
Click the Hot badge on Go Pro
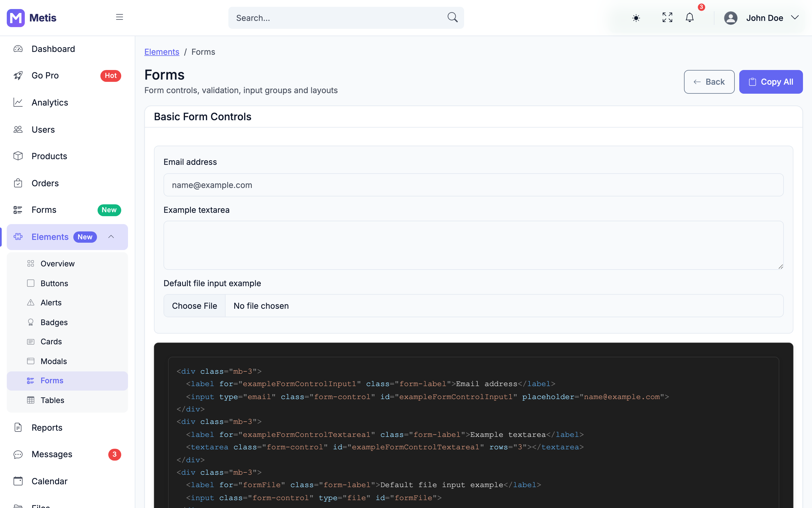111,76
